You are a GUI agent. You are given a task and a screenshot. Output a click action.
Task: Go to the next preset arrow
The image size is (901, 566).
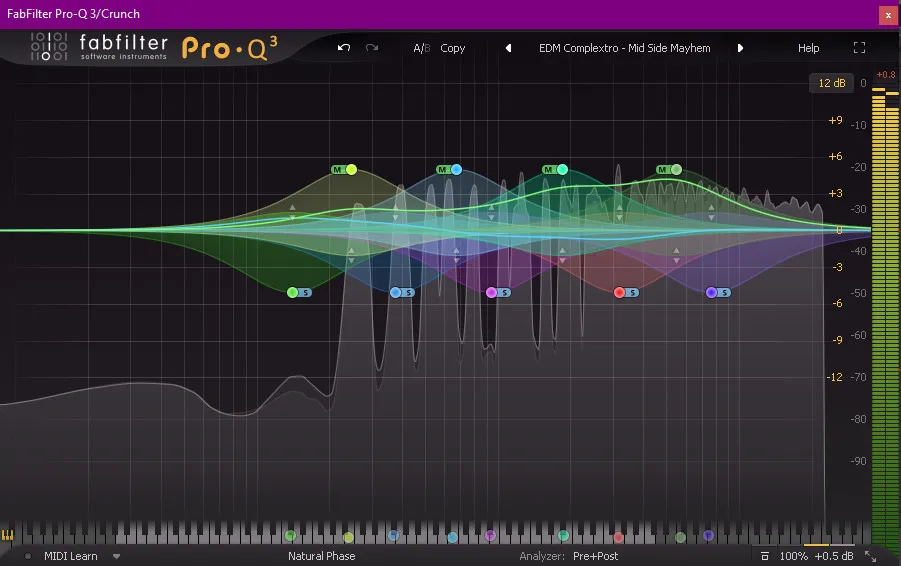741,48
